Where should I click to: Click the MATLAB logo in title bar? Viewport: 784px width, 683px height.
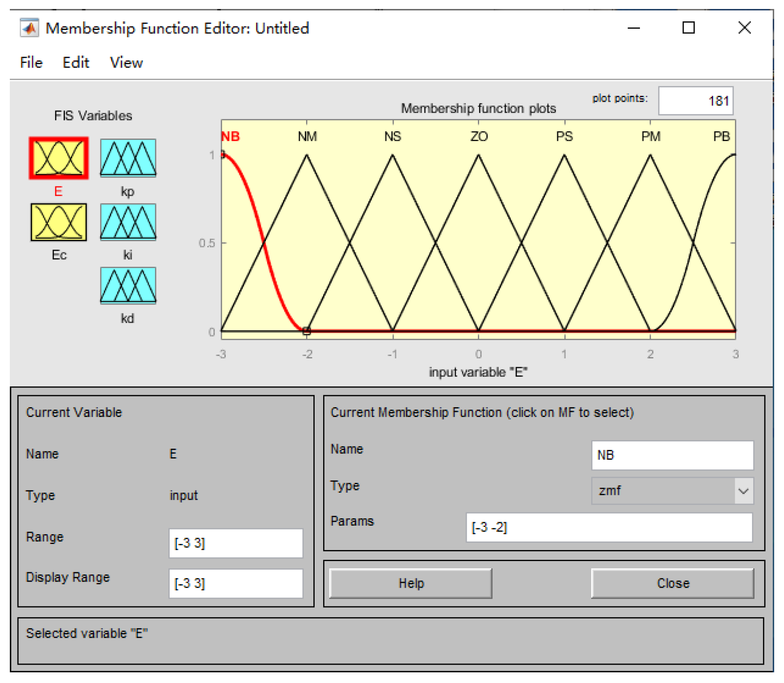coord(29,28)
